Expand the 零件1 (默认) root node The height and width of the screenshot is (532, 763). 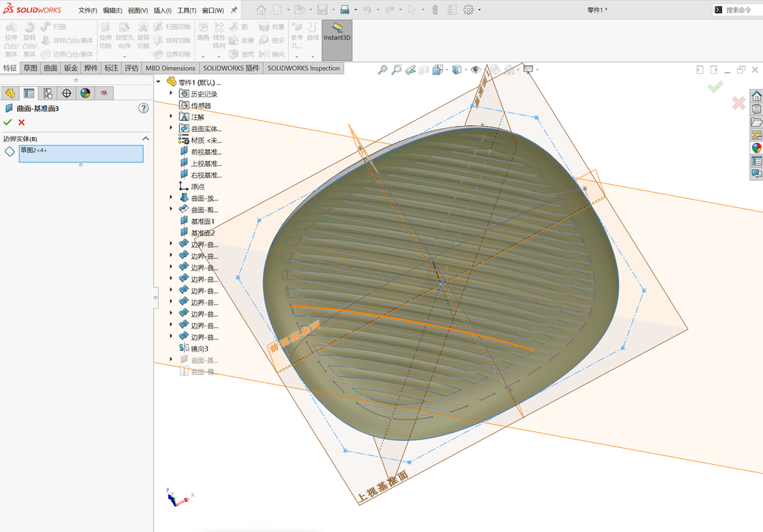(159, 82)
